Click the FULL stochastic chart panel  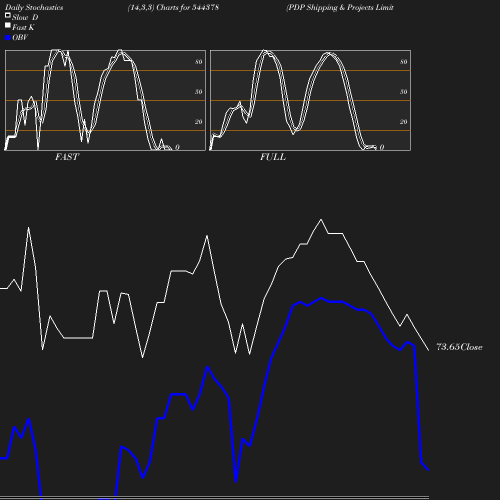tap(310, 100)
